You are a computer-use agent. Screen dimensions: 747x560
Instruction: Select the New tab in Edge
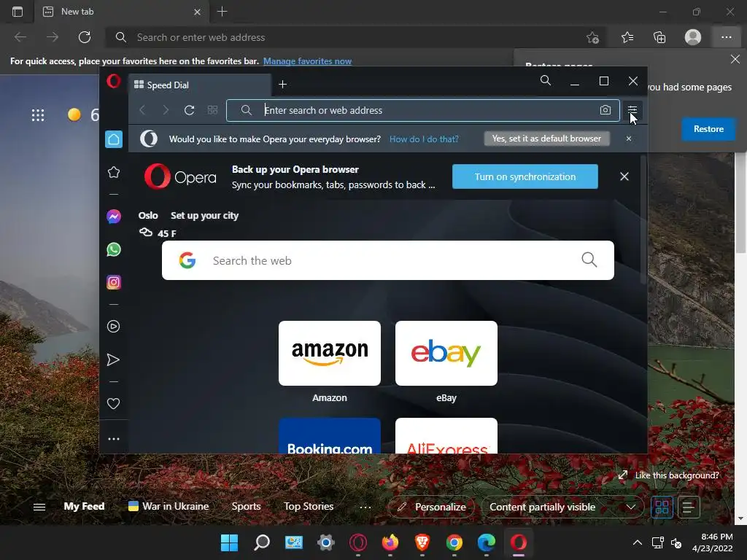122,12
